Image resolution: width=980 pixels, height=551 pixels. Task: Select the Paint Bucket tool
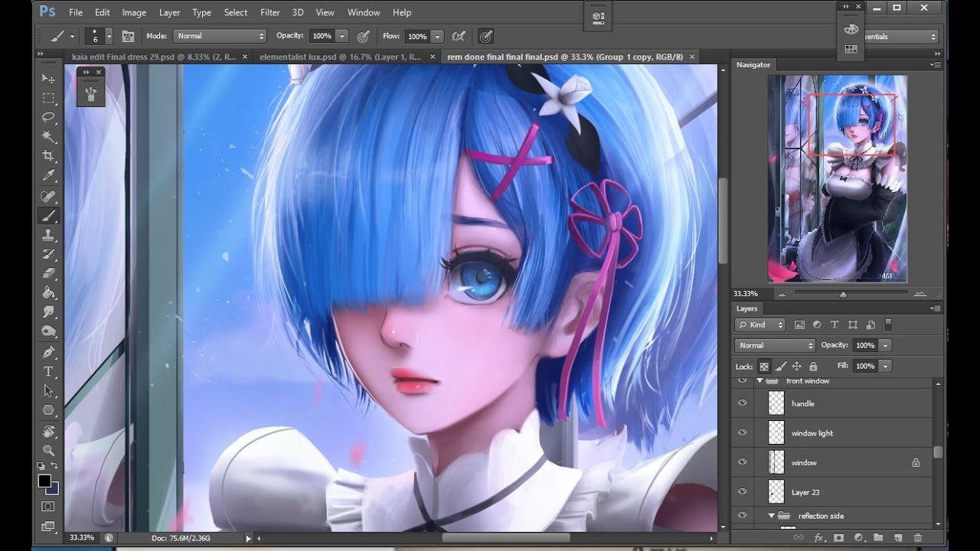(x=48, y=293)
